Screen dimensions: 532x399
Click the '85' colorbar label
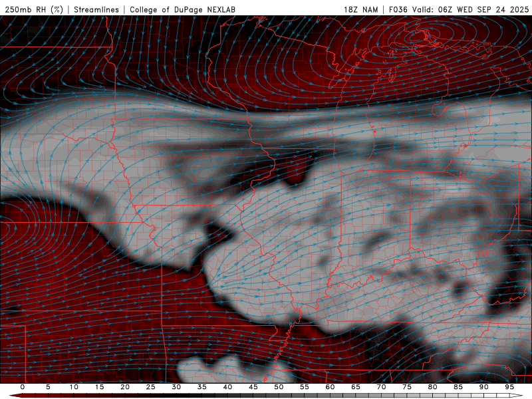pos(458,387)
